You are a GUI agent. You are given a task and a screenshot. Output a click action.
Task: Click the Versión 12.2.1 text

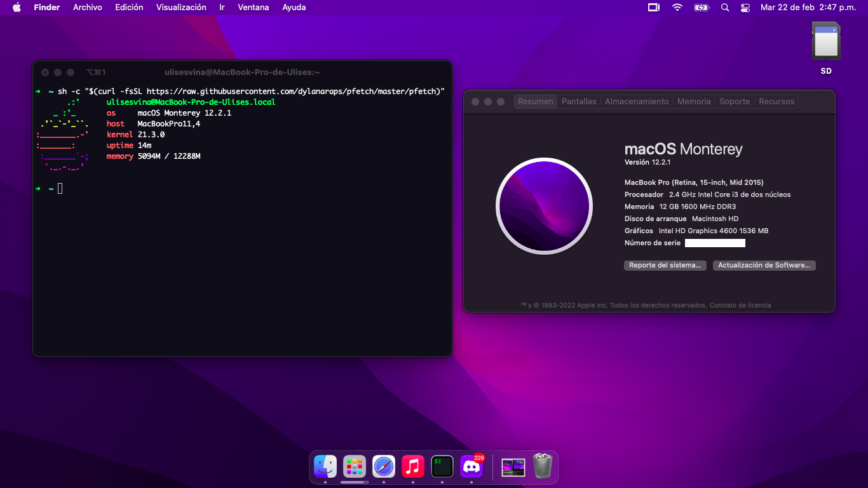[648, 163]
